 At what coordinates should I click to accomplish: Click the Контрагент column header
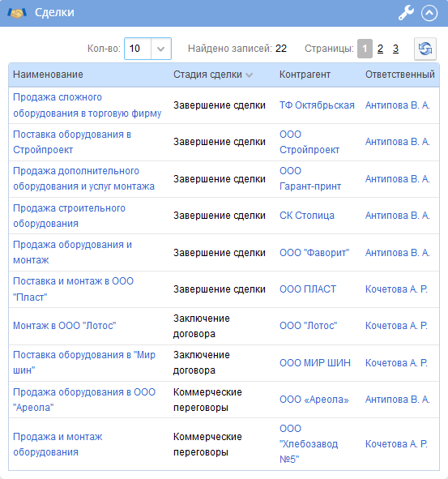pos(305,75)
